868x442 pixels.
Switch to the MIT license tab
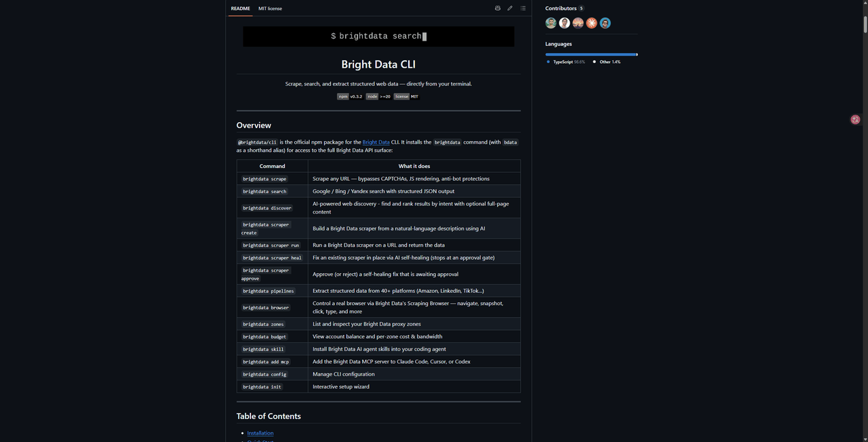pyautogui.click(x=270, y=8)
